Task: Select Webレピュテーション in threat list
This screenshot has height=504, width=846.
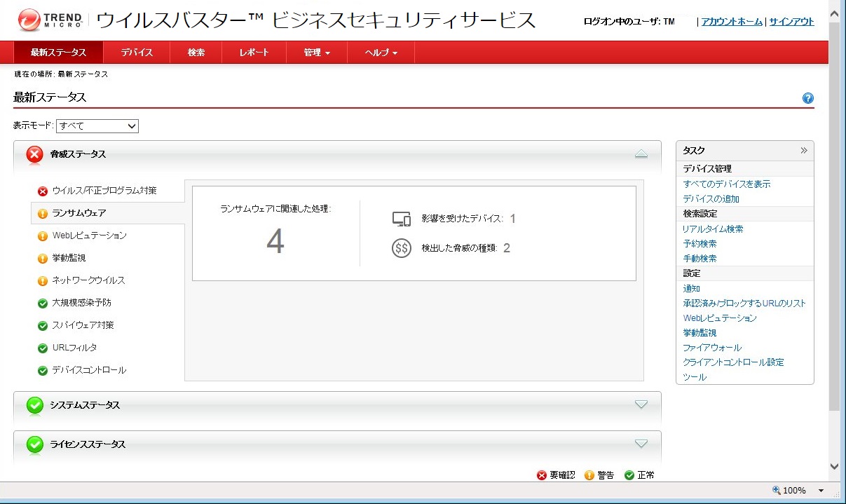Action: tap(89, 236)
